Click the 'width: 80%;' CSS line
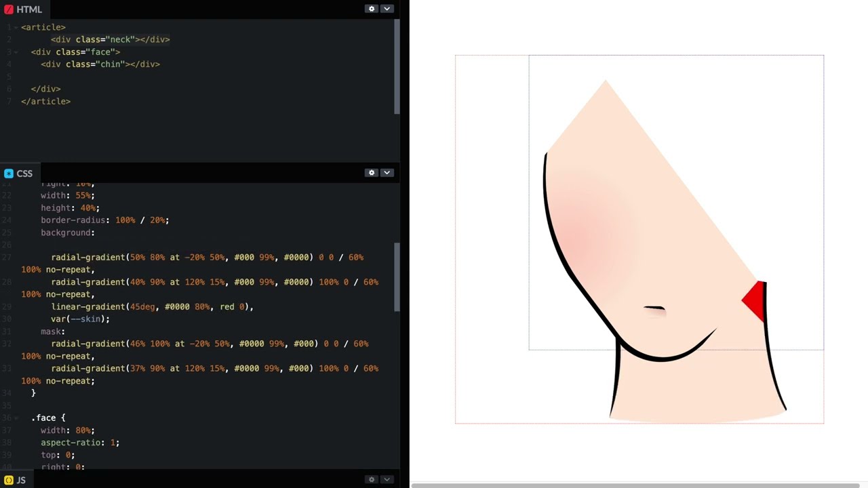 [68, 430]
